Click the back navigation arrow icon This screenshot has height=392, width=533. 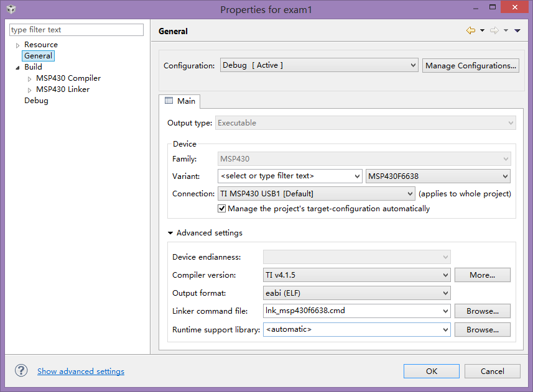tap(471, 30)
